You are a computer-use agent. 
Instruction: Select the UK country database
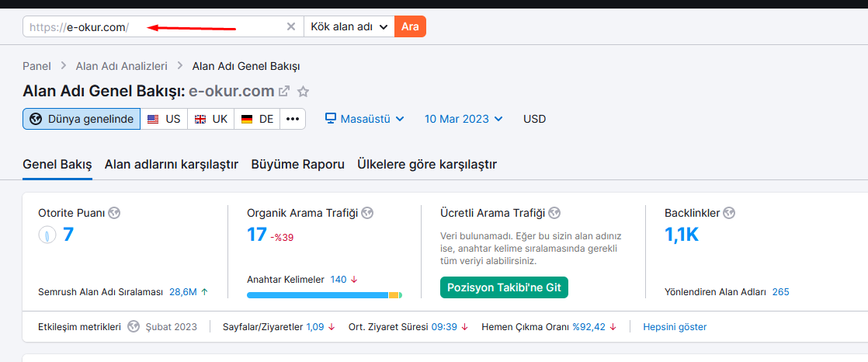(211, 119)
